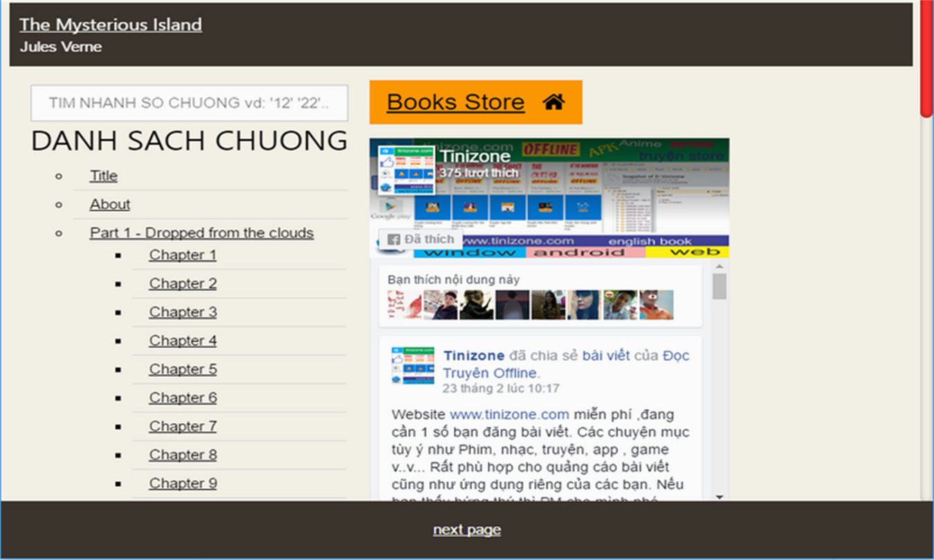934x560 pixels.
Task: Open Chapter 8 link
Action: click(183, 455)
